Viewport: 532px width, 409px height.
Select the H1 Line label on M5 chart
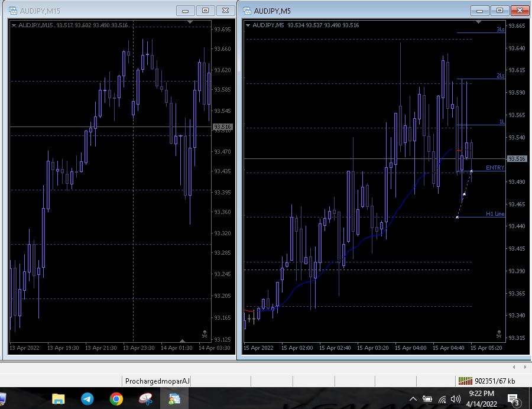[x=495, y=213]
